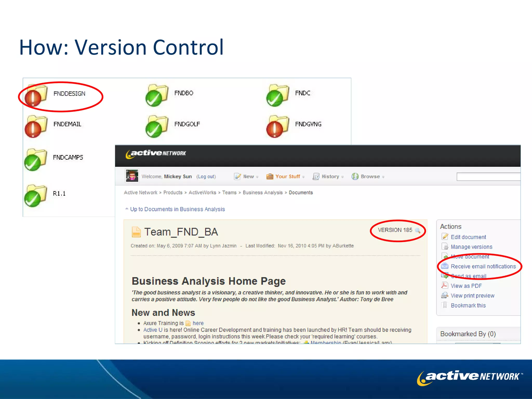Image resolution: width=532 pixels, height=399 pixels.
Task: Click Mickey Sun user name
Action: click(x=178, y=177)
